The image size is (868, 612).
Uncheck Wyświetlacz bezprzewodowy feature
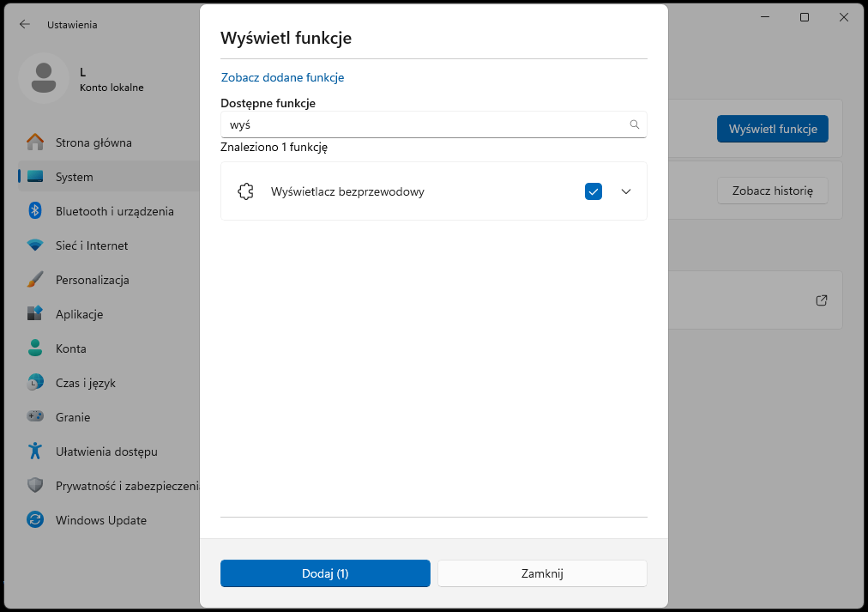(x=594, y=191)
